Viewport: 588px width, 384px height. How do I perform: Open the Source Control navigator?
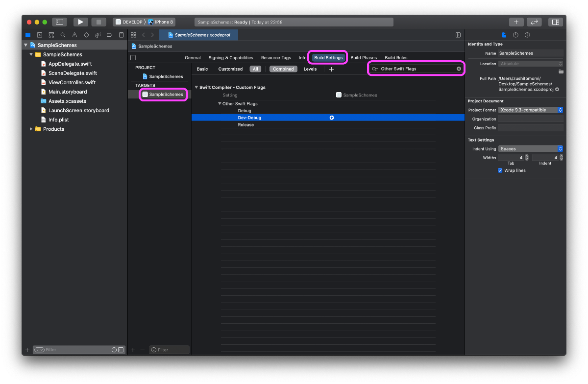pyautogui.click(x=40, y=35)
